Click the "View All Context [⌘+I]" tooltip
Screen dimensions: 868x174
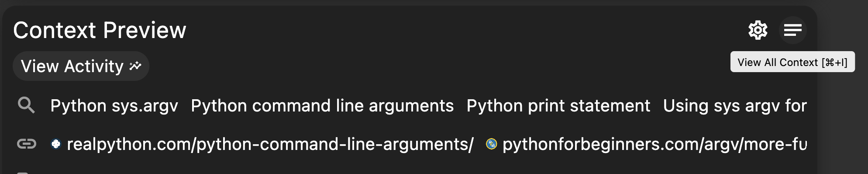[x=792, y=62]
